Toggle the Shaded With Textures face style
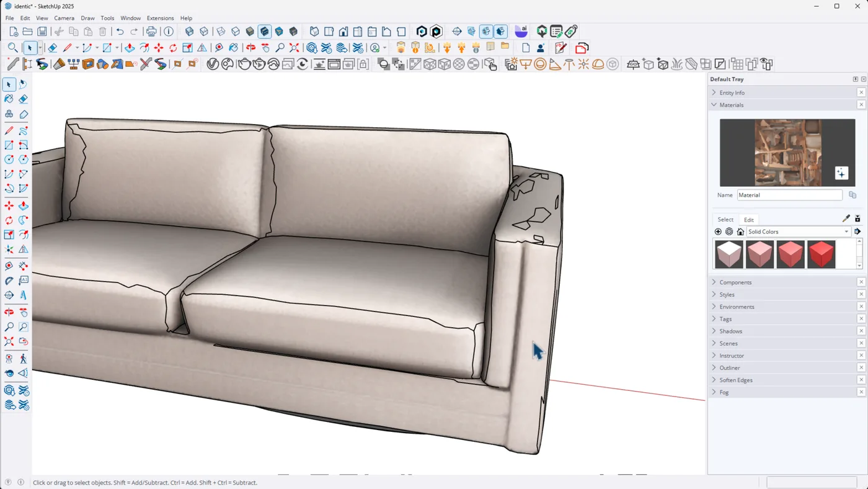This screenshot has width=868, height=489. 265,32
